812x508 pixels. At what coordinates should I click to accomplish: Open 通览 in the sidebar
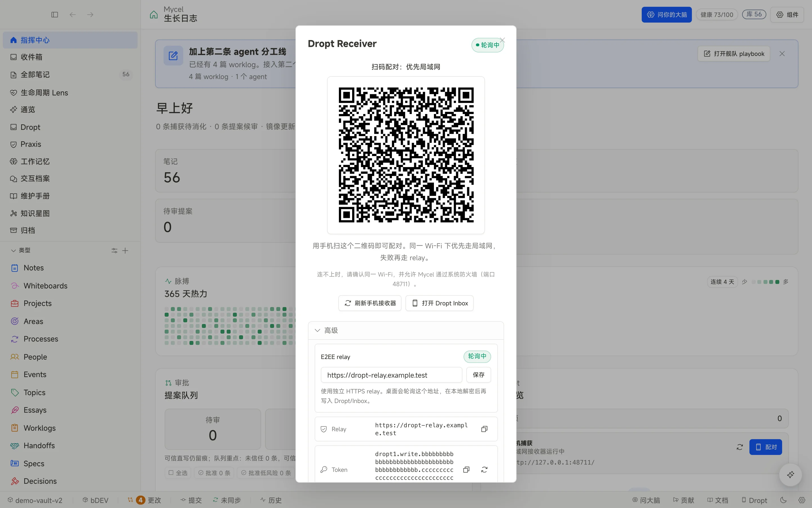coord(70,110)
